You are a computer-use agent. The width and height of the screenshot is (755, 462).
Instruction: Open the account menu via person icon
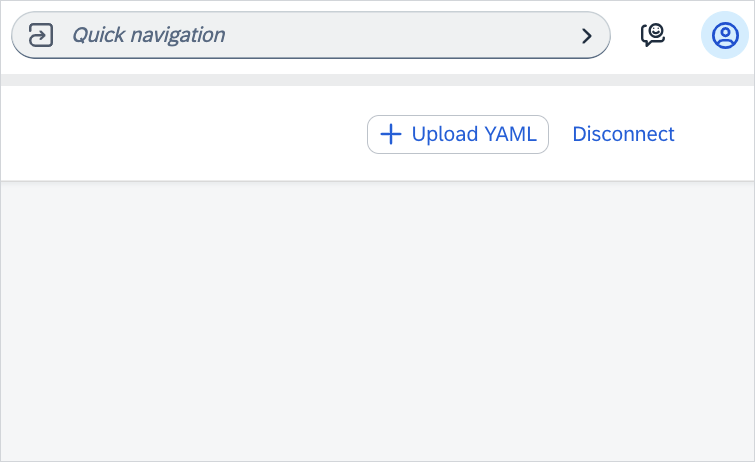[x=725, y=36]
